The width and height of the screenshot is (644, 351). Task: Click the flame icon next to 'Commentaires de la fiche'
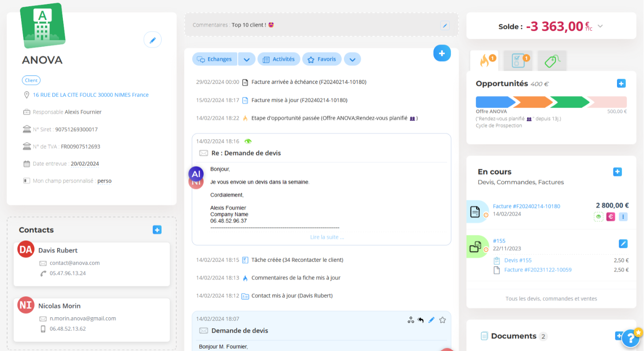point(245,278)
